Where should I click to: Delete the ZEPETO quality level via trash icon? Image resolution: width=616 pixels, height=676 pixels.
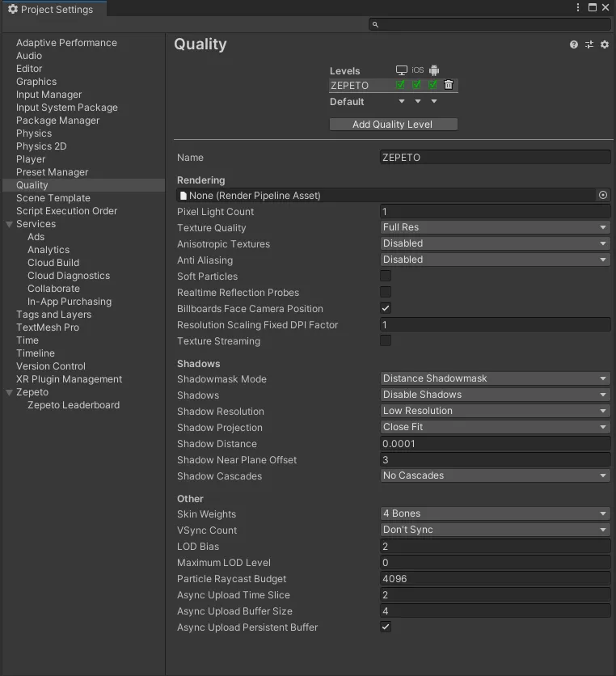click(x=449, y=84)
